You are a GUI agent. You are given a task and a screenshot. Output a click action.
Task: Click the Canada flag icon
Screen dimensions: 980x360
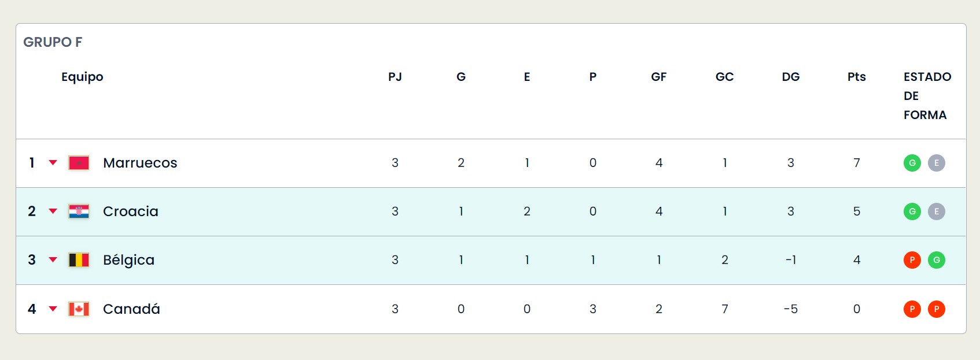(79, 309)
